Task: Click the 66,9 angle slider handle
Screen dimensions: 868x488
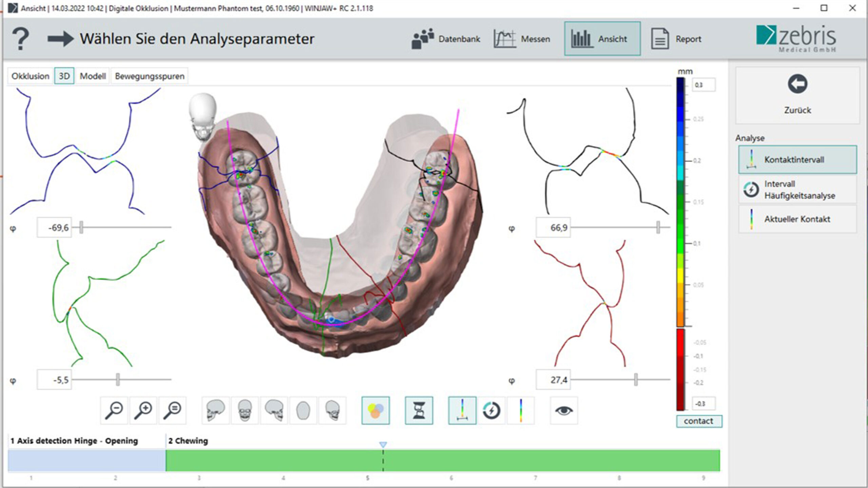Action: pyautogui.click(x=658, y=227)
